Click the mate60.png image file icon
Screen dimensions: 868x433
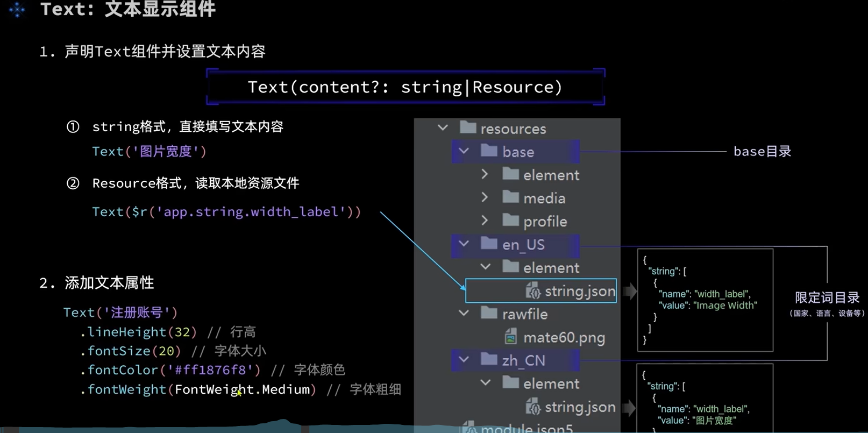tap(511, 337)
